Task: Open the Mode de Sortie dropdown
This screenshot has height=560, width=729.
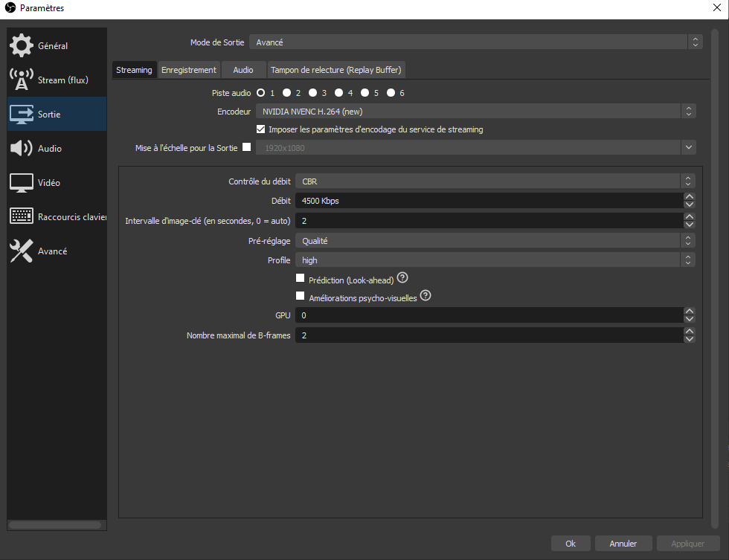Action: pos(475,42)
